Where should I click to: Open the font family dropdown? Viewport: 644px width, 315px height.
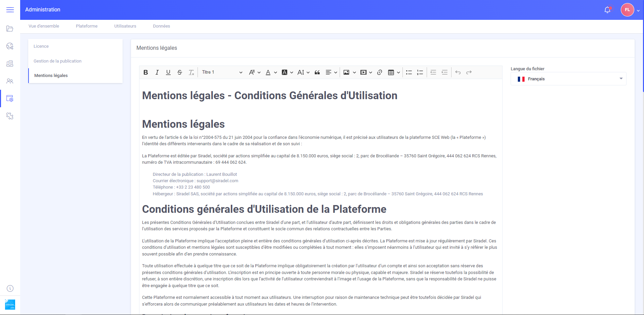point(255,72)
